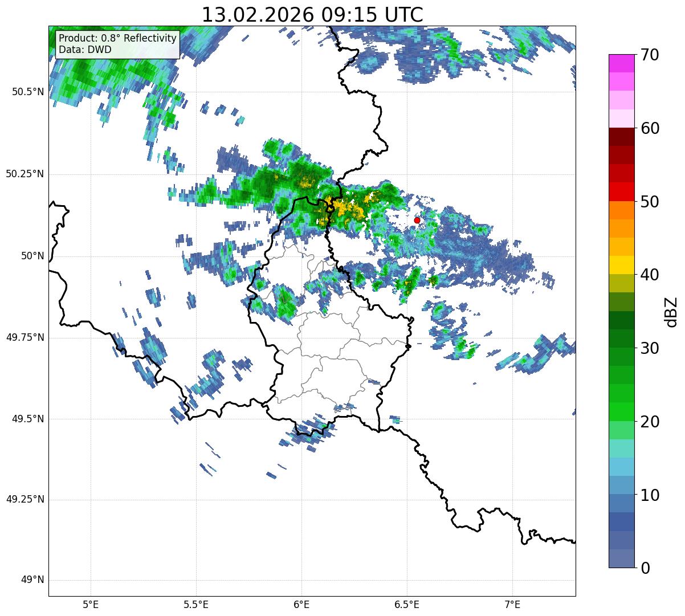Pick the dark maroon colorbar band just below 60 dBZ
Image resolution: width=685 pixels, height=616 pixels.
(621, 137)
